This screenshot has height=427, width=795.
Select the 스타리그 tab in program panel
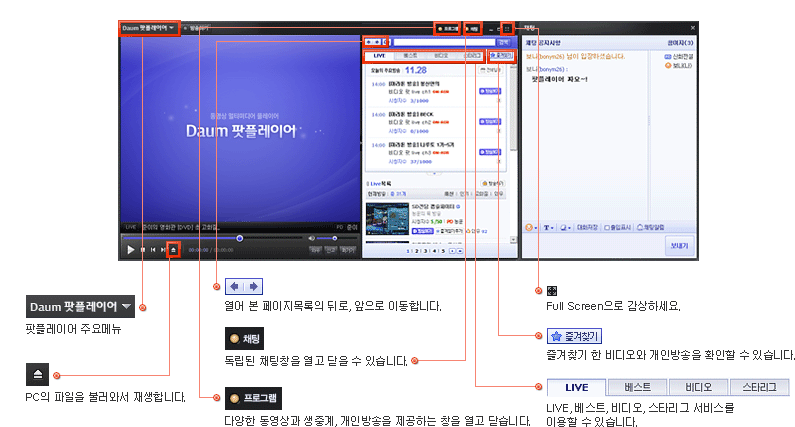pos(472,56)
